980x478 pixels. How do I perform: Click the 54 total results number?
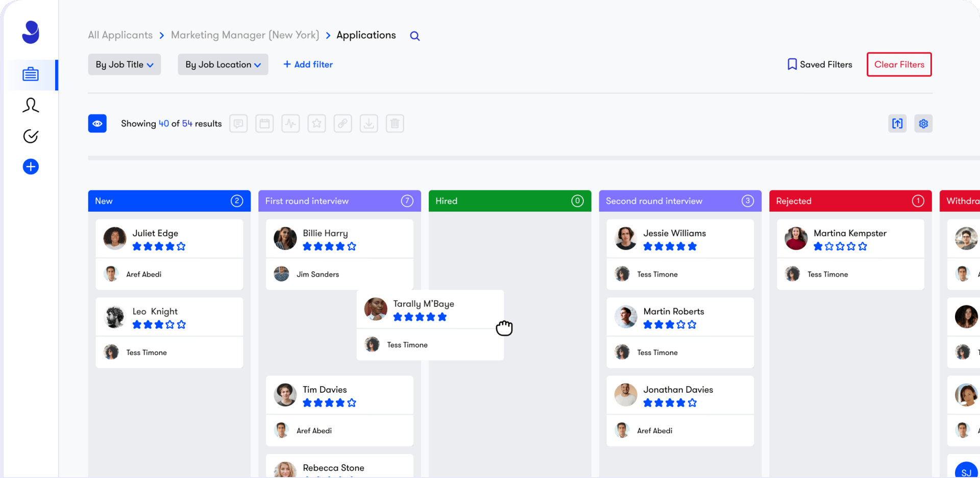pyautogui.click(x=187, y=124)
